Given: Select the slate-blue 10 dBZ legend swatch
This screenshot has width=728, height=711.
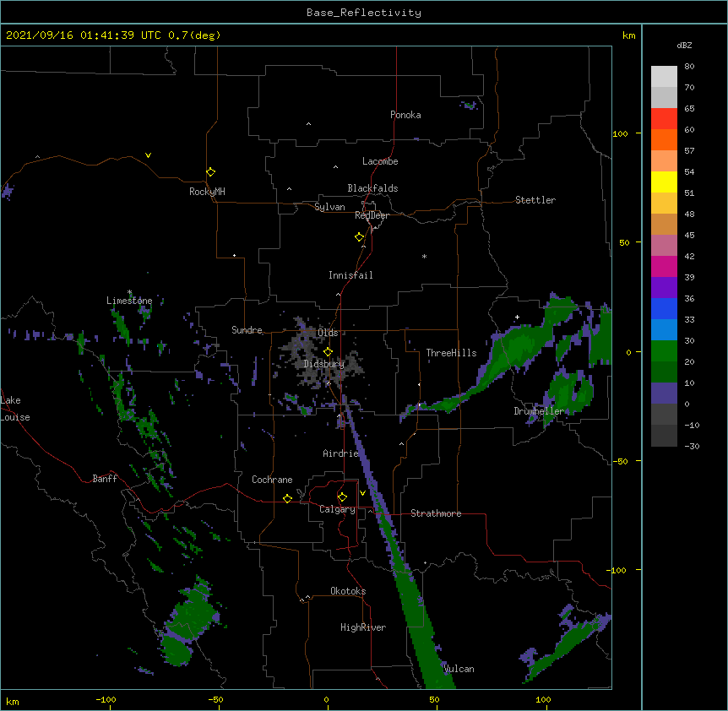Looking at the screenshot, I should (664, 393).
